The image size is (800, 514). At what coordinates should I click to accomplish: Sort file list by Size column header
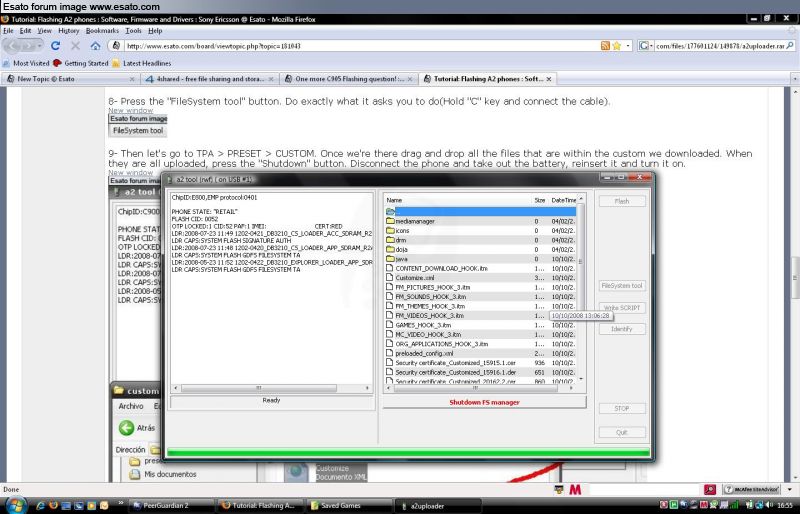(540, 200)
